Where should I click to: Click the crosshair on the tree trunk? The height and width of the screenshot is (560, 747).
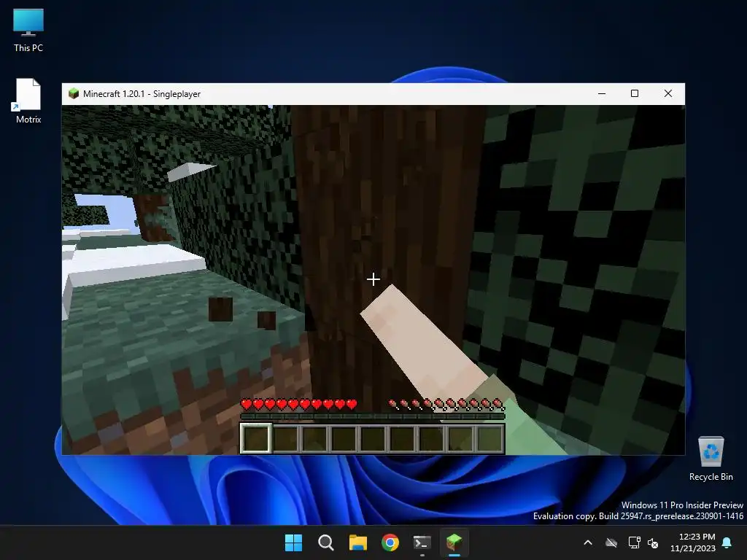click(373, 279)
